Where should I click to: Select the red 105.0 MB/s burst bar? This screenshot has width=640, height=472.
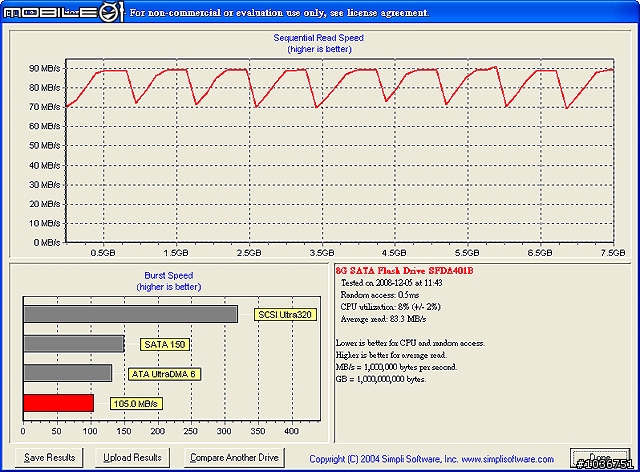(59, 403)
